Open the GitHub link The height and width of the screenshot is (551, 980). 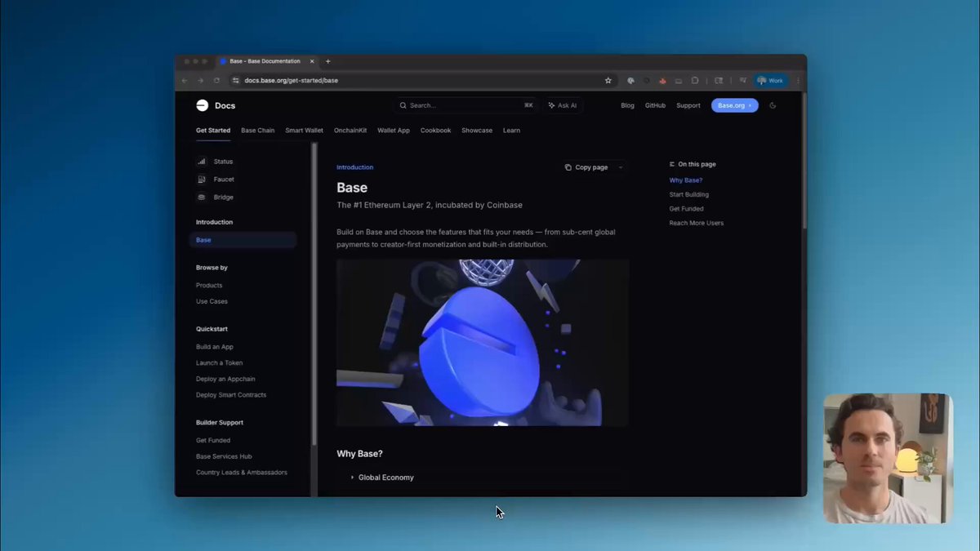pyautogui.click(x=655, y=105)
